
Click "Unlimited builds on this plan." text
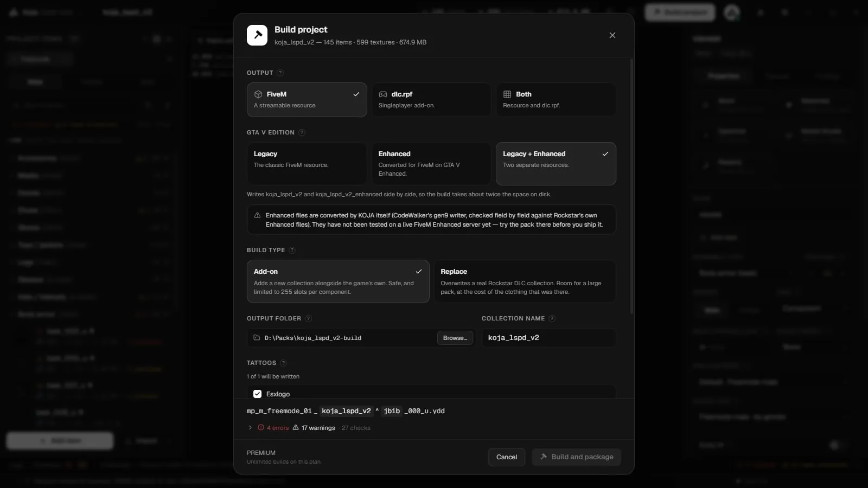point(284,462)
